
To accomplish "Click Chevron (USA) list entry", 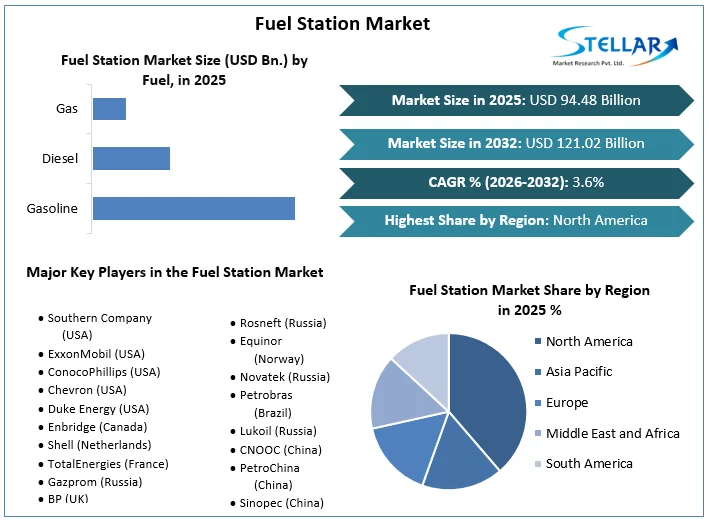I will coord(83,390).
